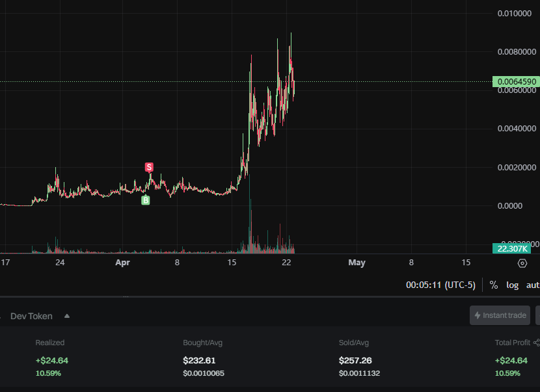
Task: Click price axis label 0.0020000
Action: [517, 167]
